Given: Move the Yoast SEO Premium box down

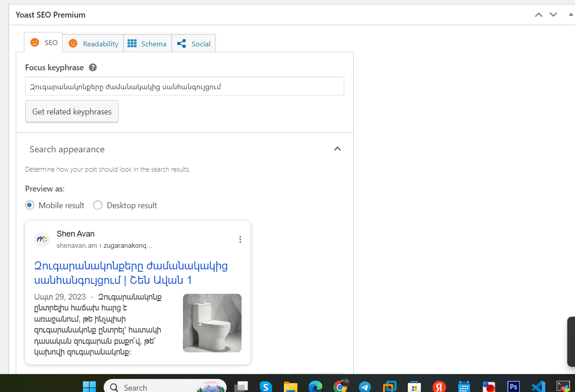Looking at the screenshot, I should coord(553,14).
